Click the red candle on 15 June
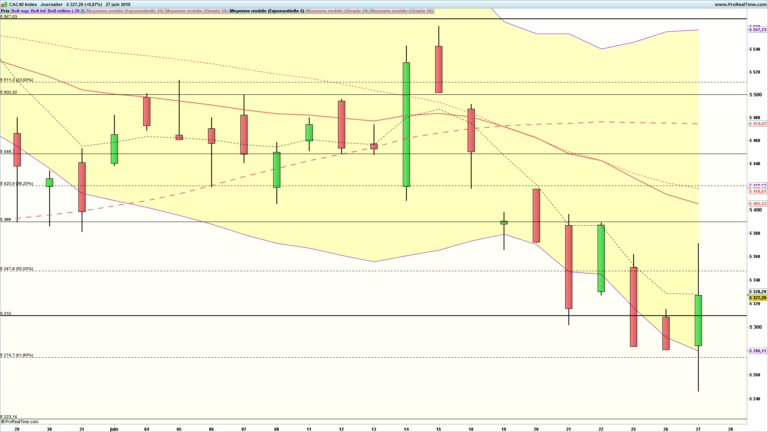768x432 pixels. tap(439, 70)
